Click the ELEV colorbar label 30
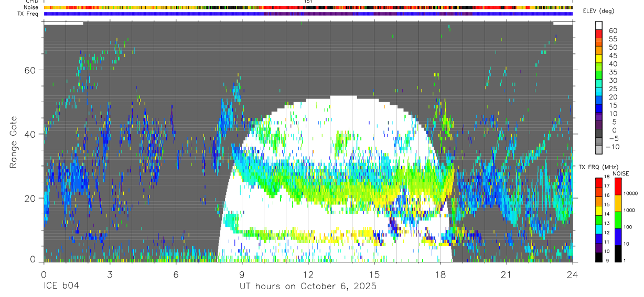This screenshot has width=644, height=297. point(612,81)
